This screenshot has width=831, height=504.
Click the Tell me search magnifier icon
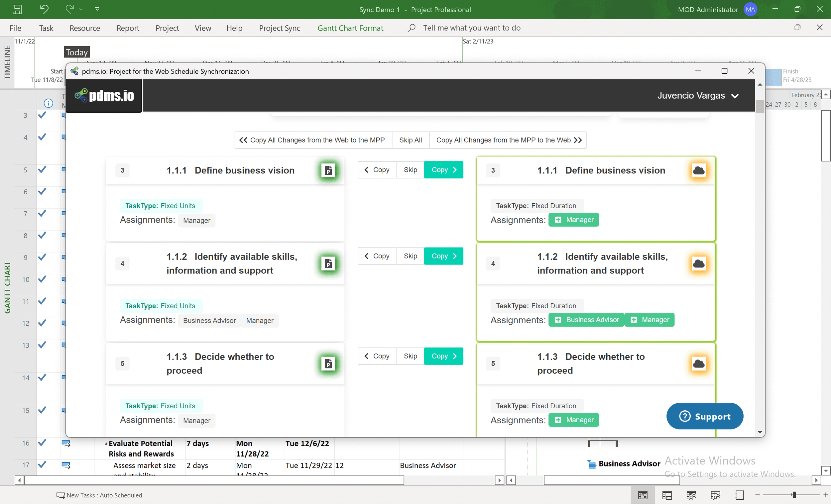pos(411,28)
